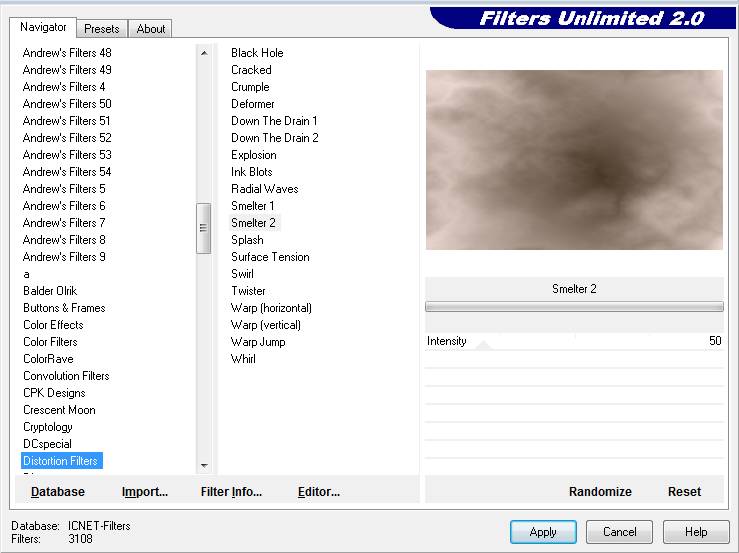Image resolution: width=739 pixels, height=553 pixels.
Task: Choose the Color Effects category
Action: pos(53,325)
